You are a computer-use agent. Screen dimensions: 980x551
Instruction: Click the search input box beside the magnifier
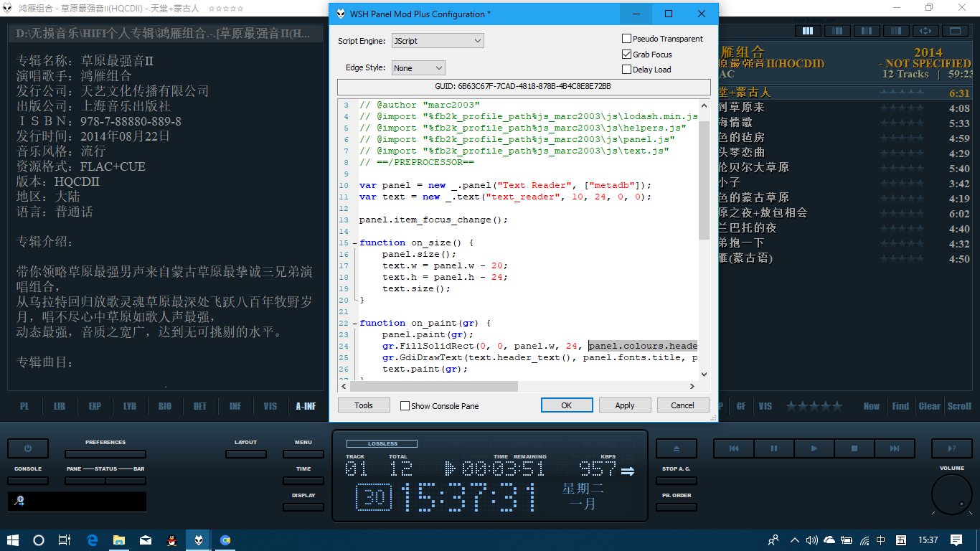coord(86,501)
